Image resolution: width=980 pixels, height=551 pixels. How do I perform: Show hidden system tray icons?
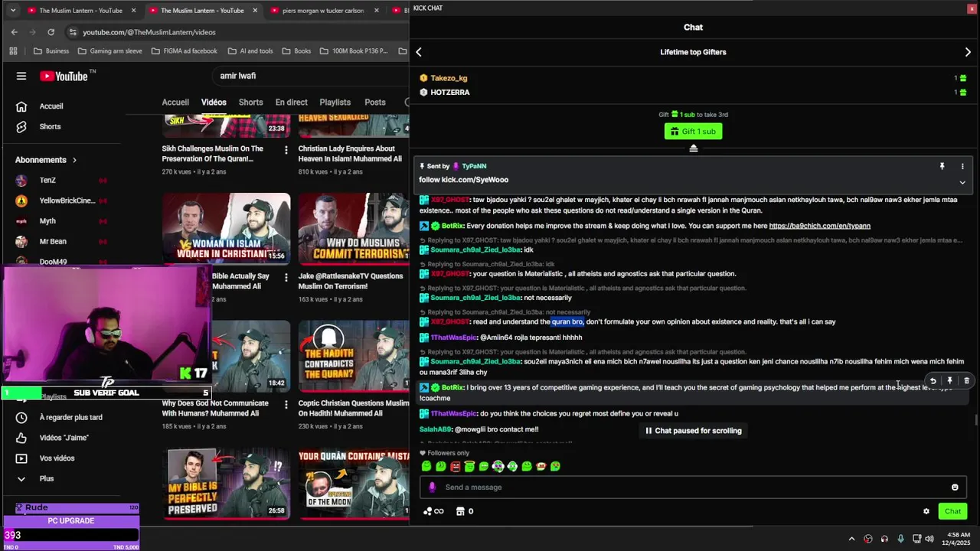pyautogui.click(x=851, y=539)
